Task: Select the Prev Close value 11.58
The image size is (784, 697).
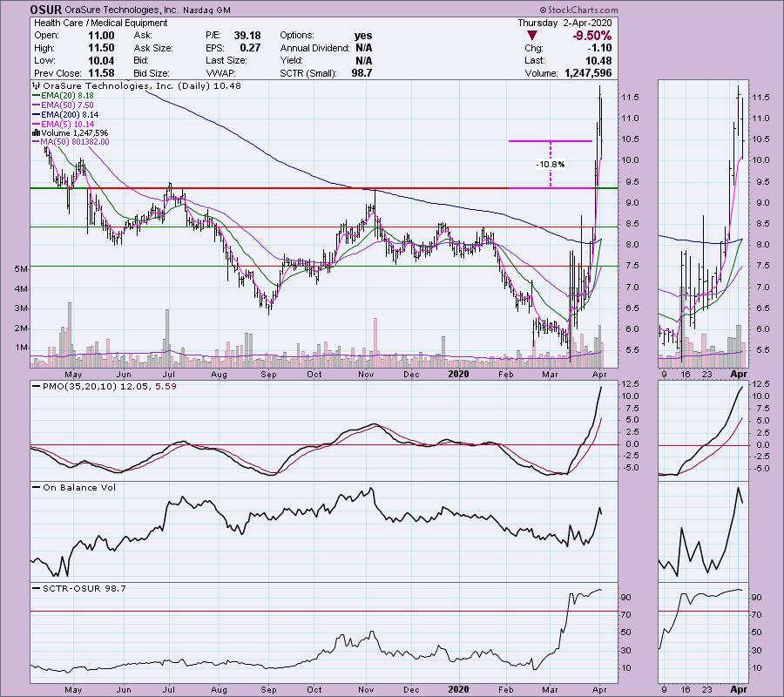Action: click(x=102, y=73)
